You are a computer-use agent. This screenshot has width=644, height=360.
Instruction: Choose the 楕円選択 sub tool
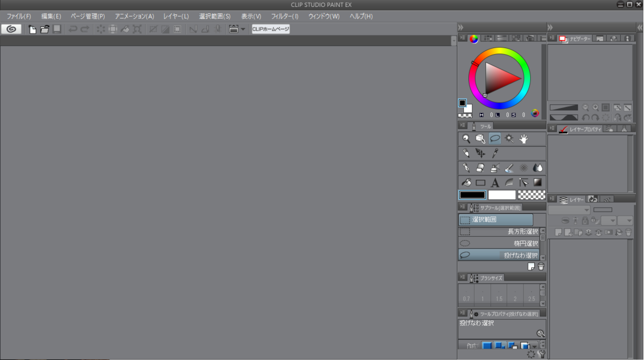(x=499, y=243)
